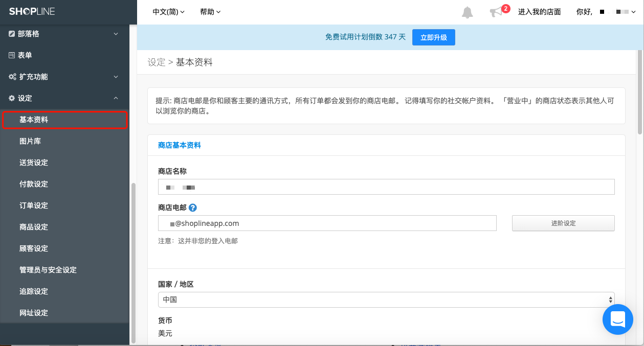Click the 商店基本资料 section heading
This screenshot has height=346, width=644.
coord(180,145)
